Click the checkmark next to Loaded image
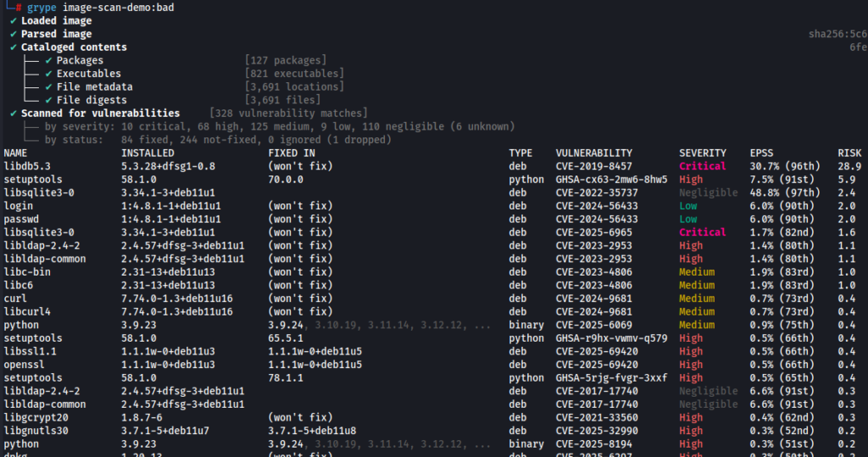 [14, 21]
